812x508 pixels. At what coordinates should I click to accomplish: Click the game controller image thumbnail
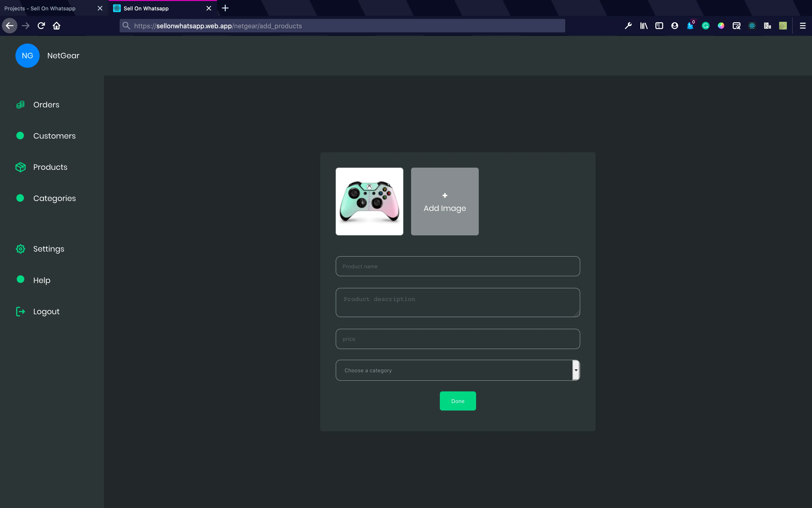coord(370,202)
